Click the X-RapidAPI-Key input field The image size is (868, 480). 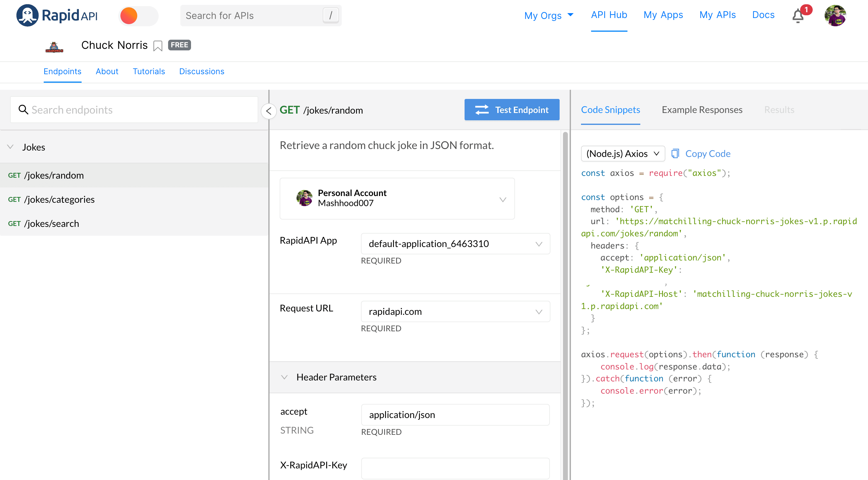click(455, 468)
